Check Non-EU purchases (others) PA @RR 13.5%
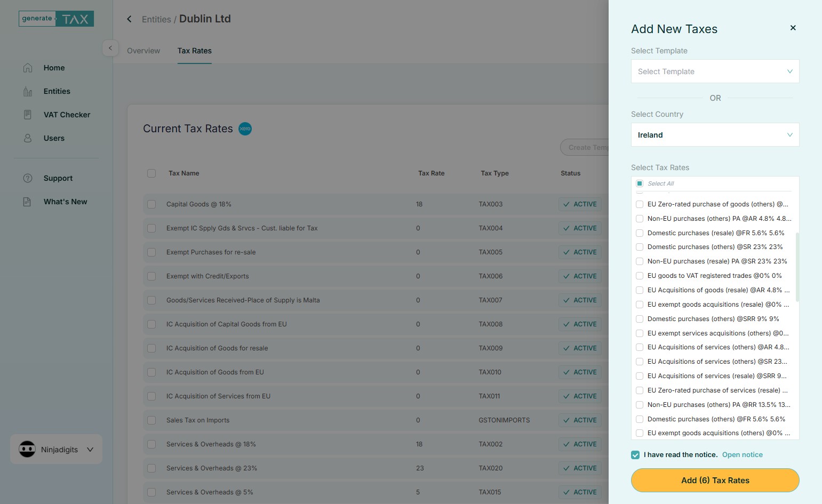 point(640,405)
